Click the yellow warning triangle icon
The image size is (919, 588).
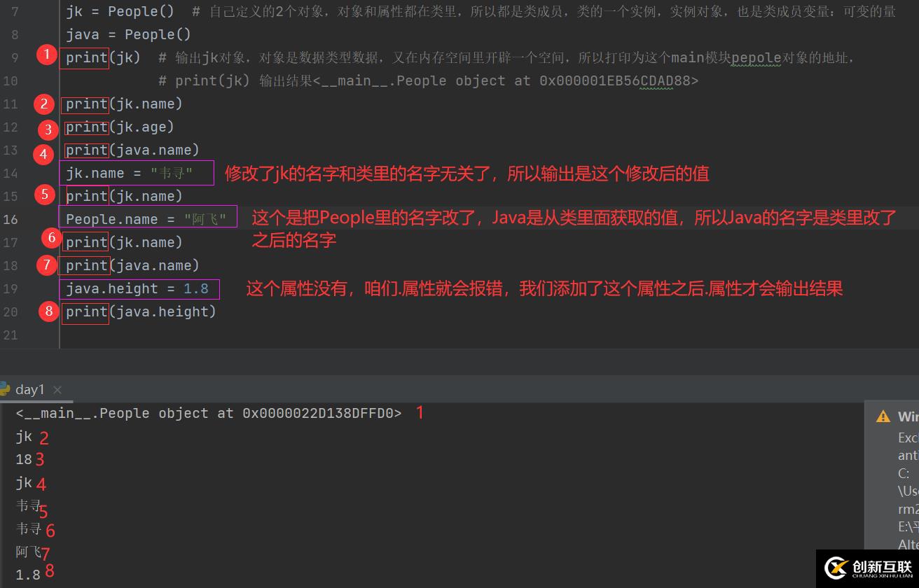pyautogui.click(x=883, y=416)
